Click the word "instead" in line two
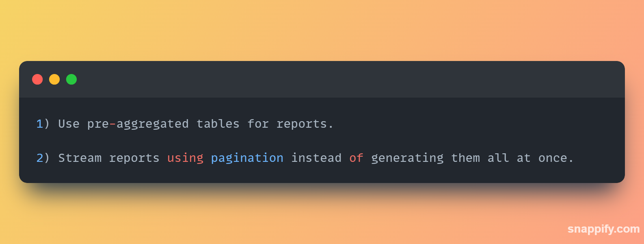 (x=316, y=158)
